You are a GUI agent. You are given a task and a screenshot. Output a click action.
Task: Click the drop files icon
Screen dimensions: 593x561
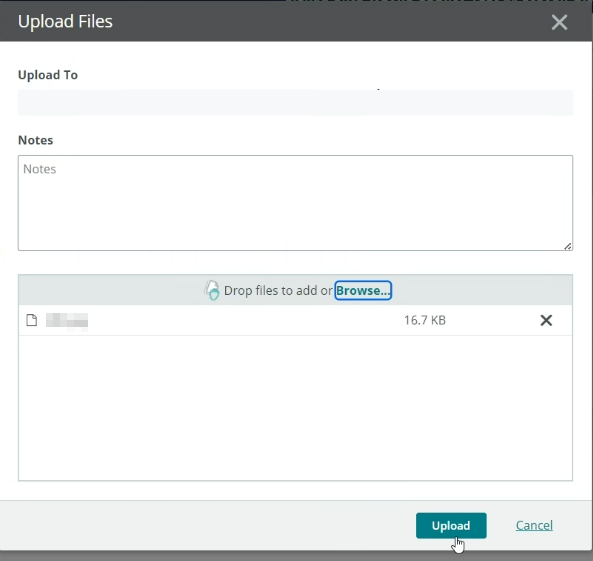[x=212, y=290]
